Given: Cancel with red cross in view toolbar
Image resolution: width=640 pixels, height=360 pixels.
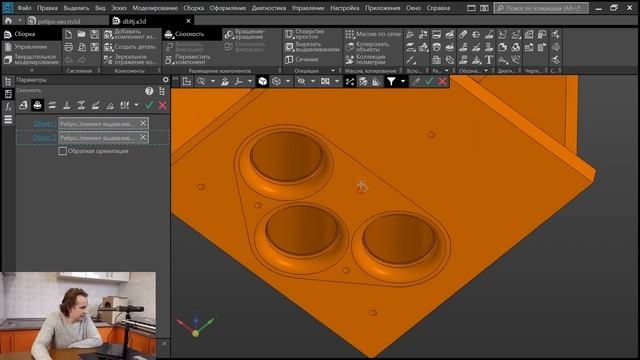Looking at the screenshot, I should click(442, 82).
